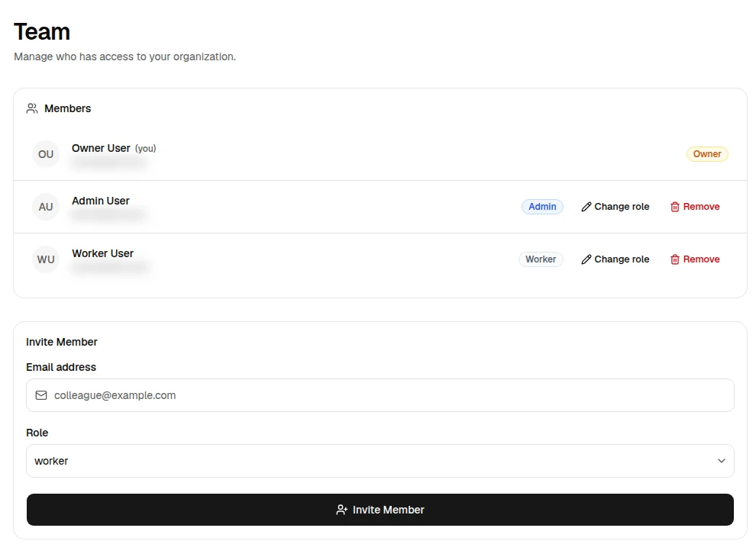The image size is (756, 557).
Task: Click the 'Worker User' name text
Action: 102,253
